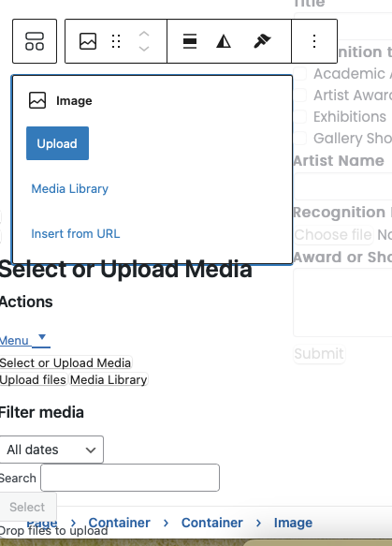Check the Artist Award checkbox
Screen dimensions: 392x546
(x=300, y=96)
